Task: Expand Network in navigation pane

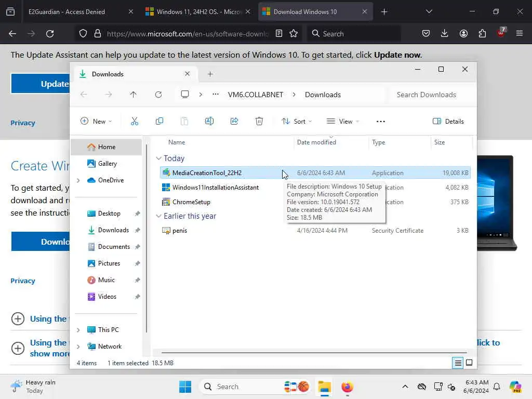Action: click(x=78, y=347)
